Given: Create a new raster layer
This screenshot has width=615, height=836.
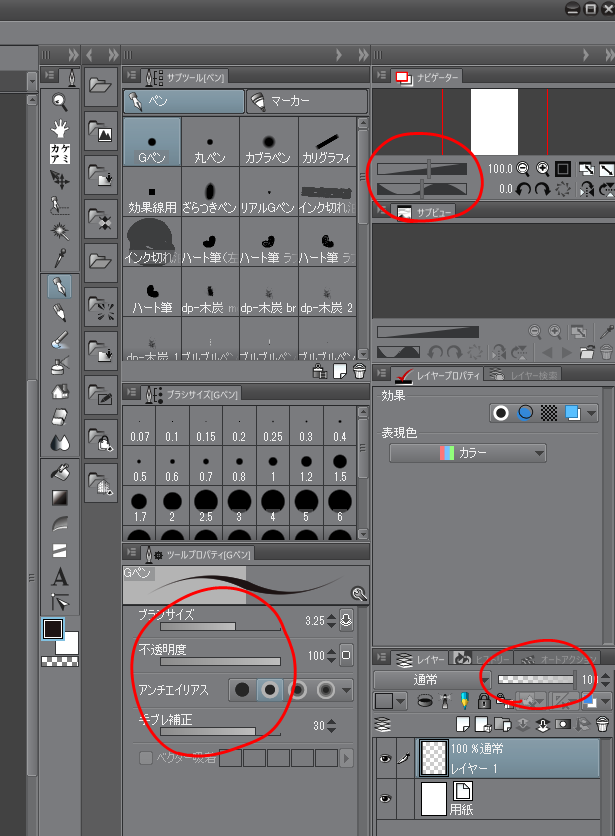Looking at the screenshot, I should 463,724.
